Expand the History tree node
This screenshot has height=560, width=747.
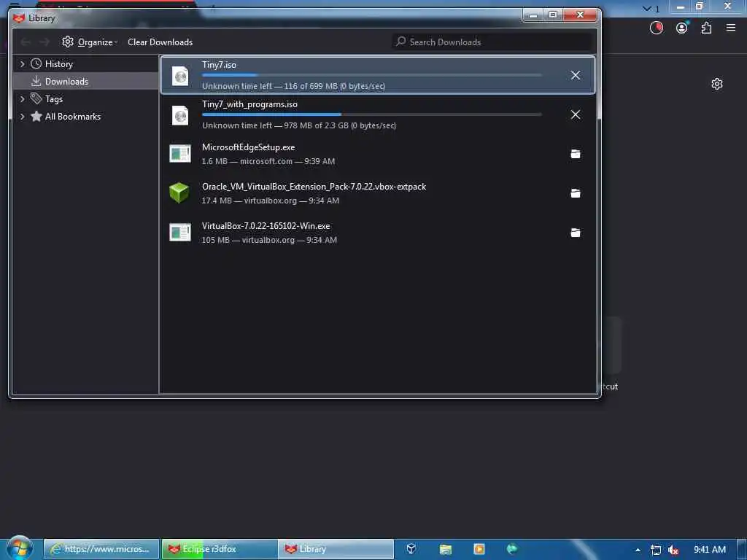click(23, 64)
